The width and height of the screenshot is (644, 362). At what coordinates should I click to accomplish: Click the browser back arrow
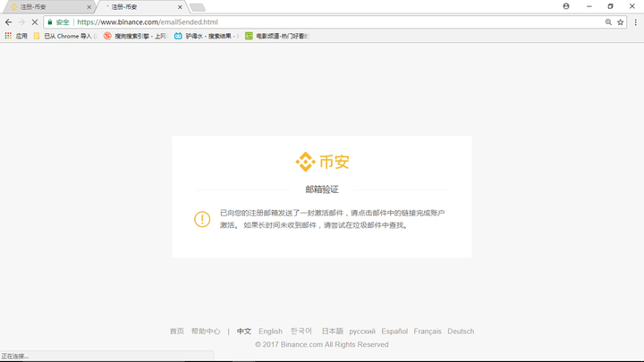click(x=8, y=22)
